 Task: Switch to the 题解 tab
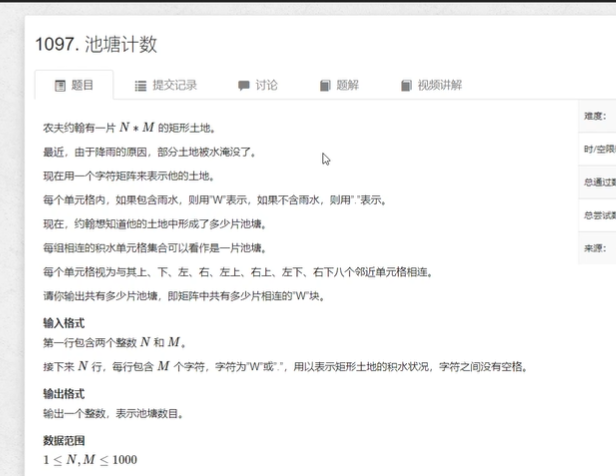coord(339,85)
